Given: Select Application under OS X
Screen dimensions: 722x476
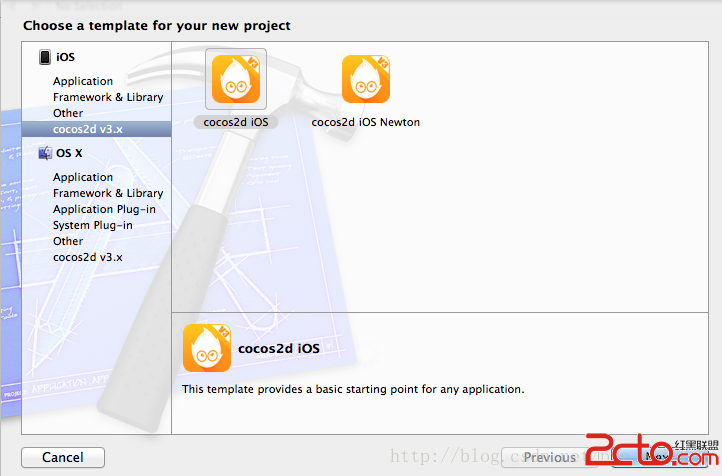Looking at the screenshot, I should [83, 177].
